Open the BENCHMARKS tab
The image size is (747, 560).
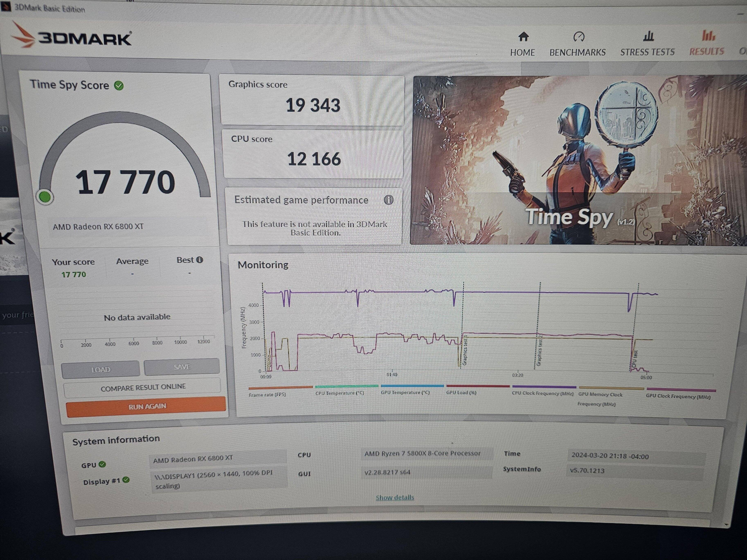[577, 52]
